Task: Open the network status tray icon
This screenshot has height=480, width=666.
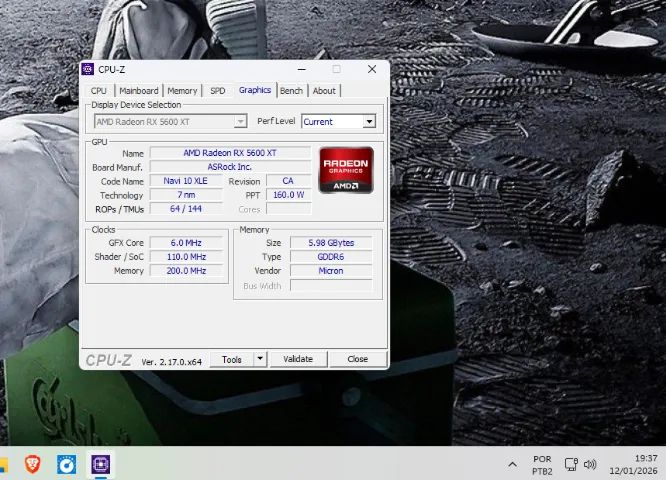Action: [571, 464]
